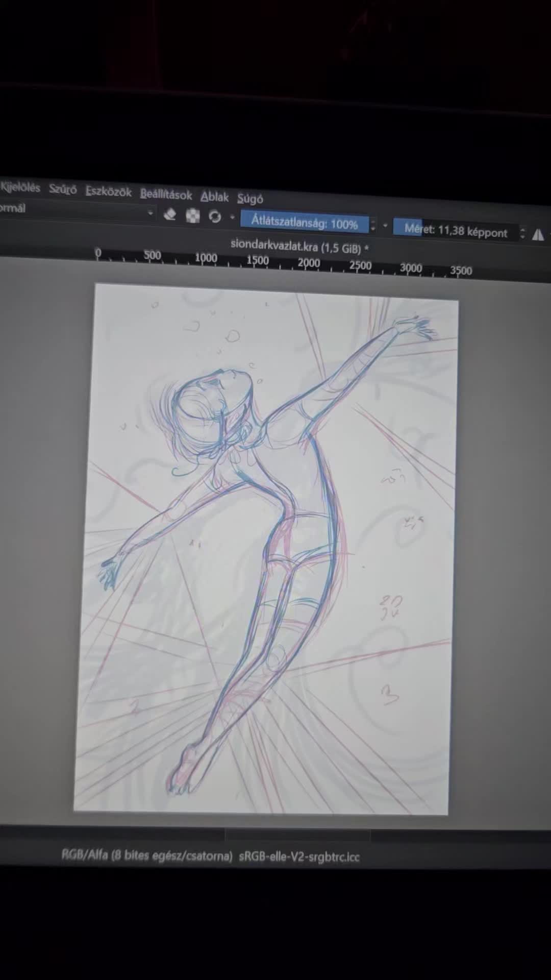Toggle preserve alpha checkerboard icon
Screen dimensions: 551x980
(192, 216)
